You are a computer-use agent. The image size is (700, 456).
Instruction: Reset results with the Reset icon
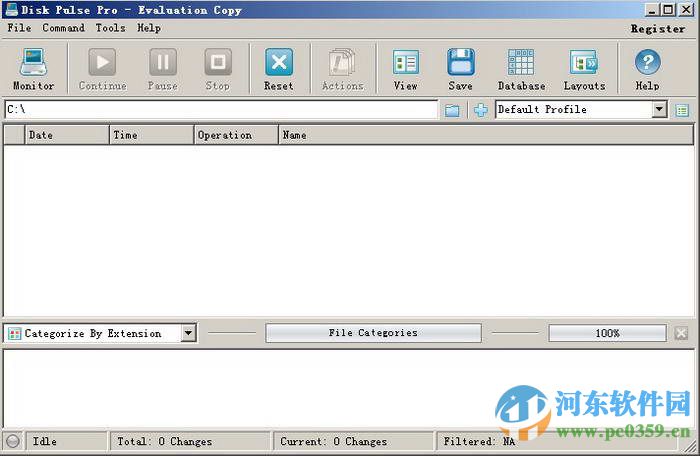279,69
